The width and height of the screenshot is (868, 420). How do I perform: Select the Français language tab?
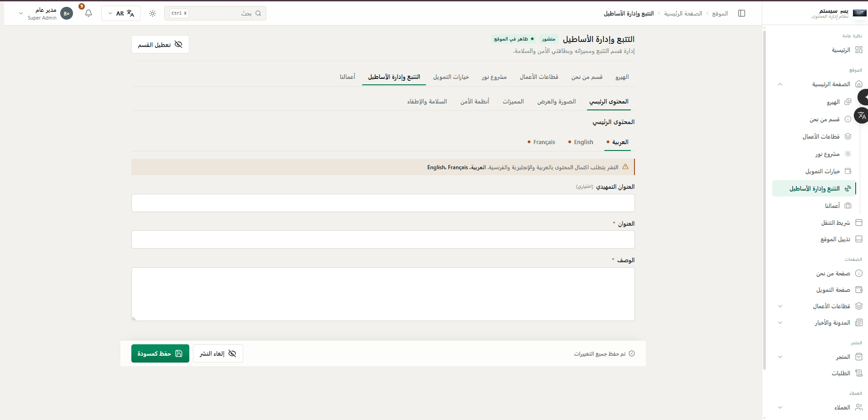coord(541,142)
